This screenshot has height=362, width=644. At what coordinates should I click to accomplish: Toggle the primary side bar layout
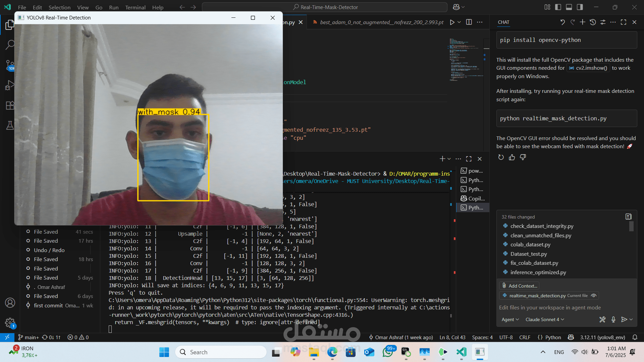pos(558,7)
